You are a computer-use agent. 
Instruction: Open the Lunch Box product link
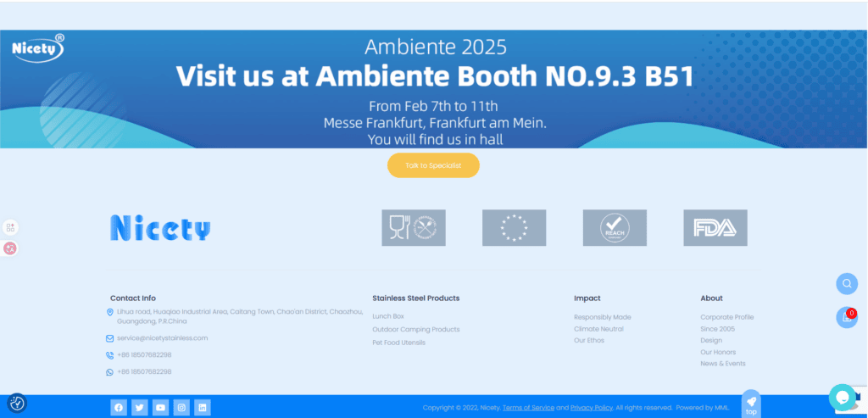tap(388, 316)
